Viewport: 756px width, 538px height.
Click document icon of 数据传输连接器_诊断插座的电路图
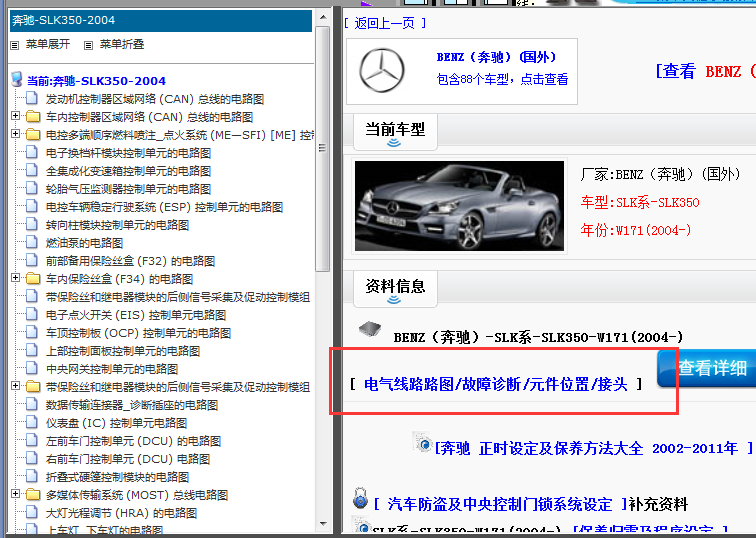32,404
